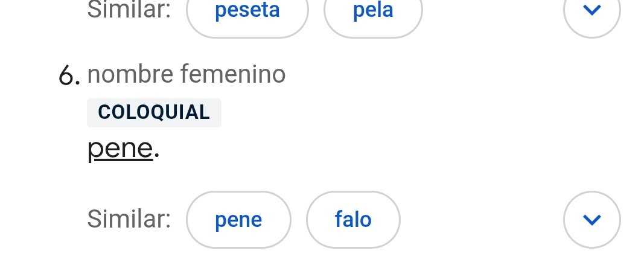Open the underlined "pene" definition link
This screenshot has height=268, width=644.
point(120,149)
